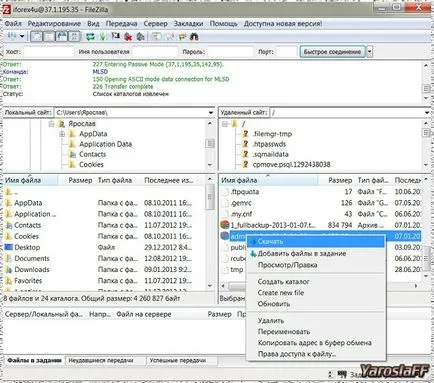This screenshot has height=383, width=434.
Task: Open remote file search binoculars icon
Action: click(194, 36)
